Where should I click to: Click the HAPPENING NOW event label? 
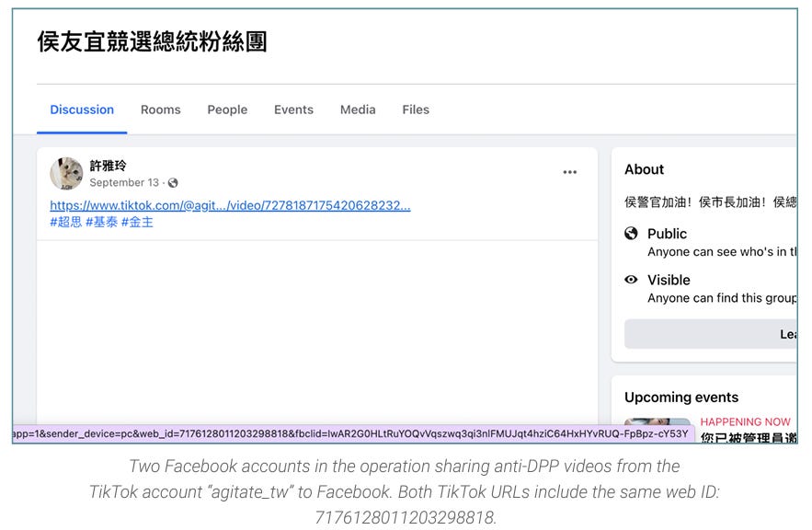(745, 421)
